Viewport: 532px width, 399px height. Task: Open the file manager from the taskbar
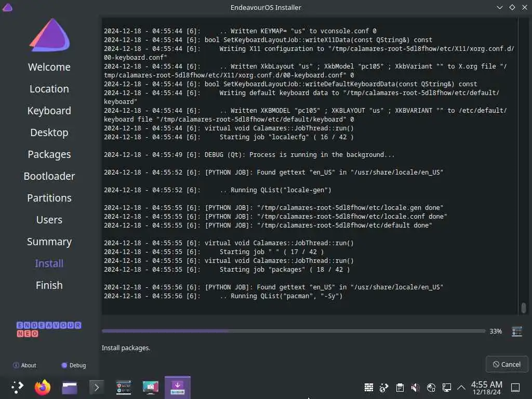[x=70, y=388]
